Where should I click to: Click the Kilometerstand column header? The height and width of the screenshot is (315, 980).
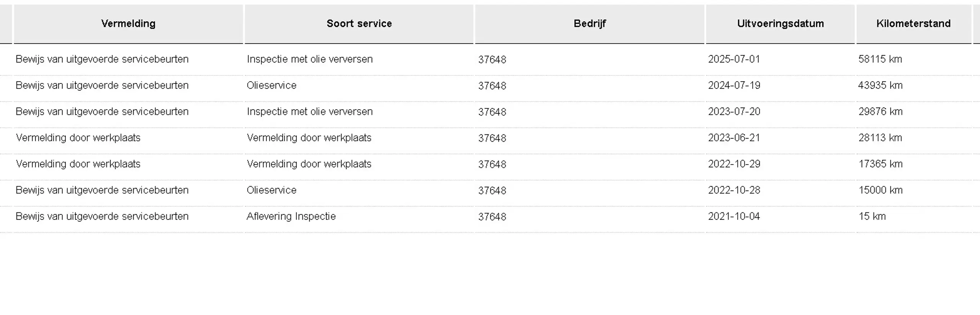click(913, 24)
